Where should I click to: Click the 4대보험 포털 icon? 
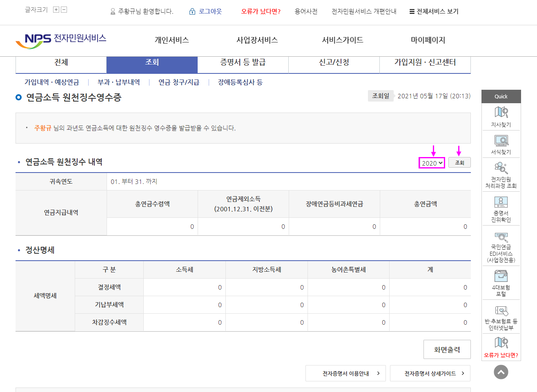[x=501, y=276]
